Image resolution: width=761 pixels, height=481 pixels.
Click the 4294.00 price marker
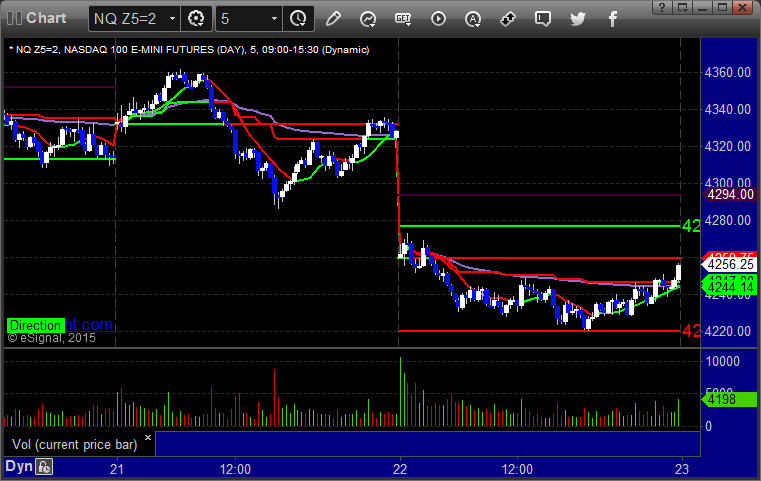(x=729, y=195)
